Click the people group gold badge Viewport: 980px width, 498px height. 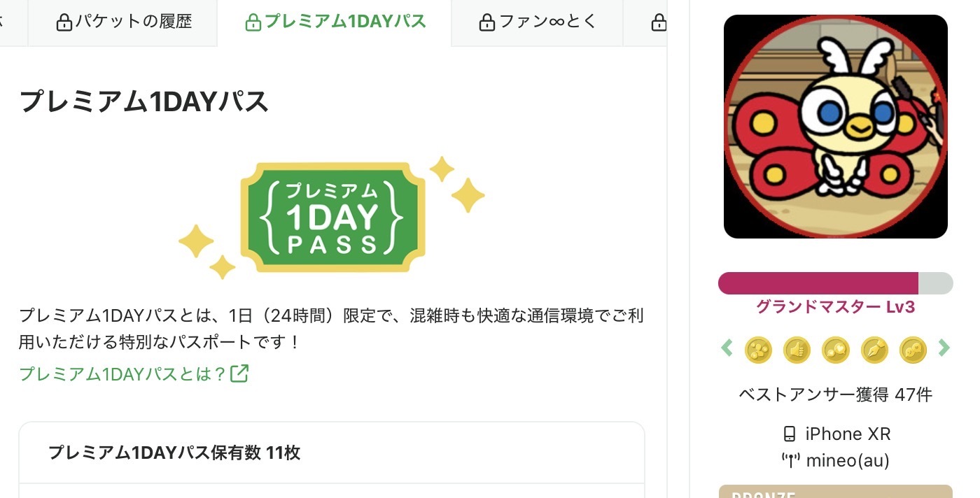tap(758, 350)
